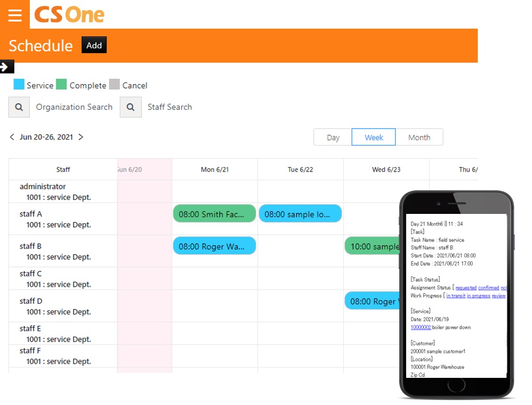Click the requested assignment status link
Viewport: 532px width, 405px height.
point(466,288)
